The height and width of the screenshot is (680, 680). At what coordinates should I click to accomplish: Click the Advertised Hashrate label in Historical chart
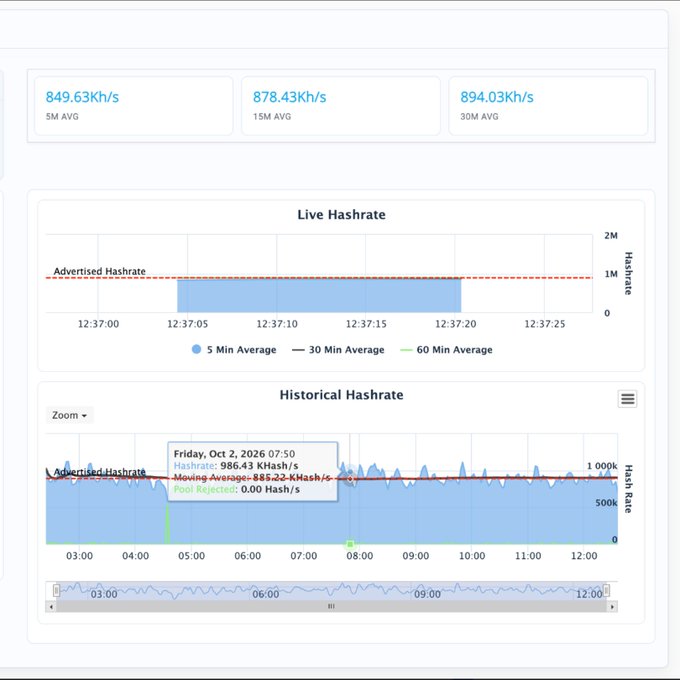[99, 471]
